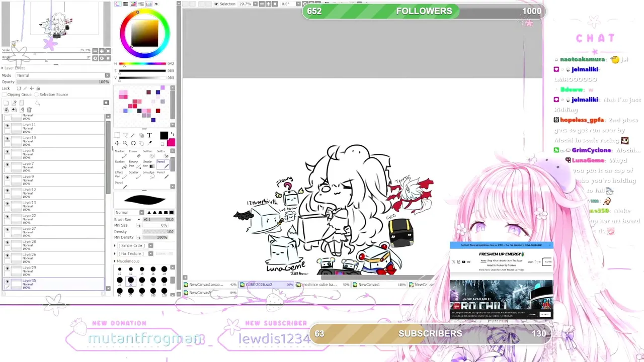Screen dimensions: 644x362
Task: Select the Text tool
Action: point(149,135)
